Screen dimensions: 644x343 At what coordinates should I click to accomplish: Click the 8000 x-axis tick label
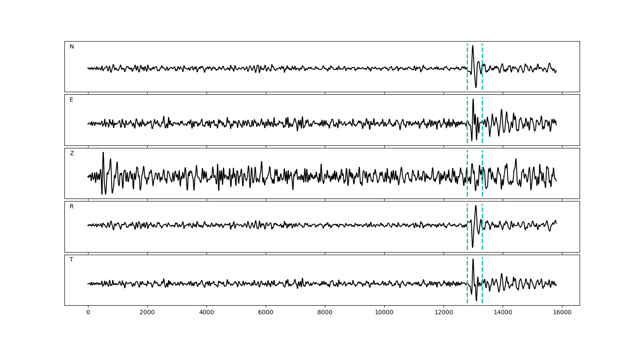point(325,313)
